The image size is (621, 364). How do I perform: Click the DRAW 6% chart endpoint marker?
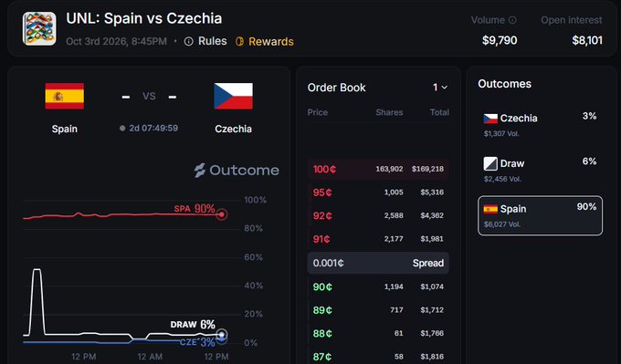[x=222, y=335]
